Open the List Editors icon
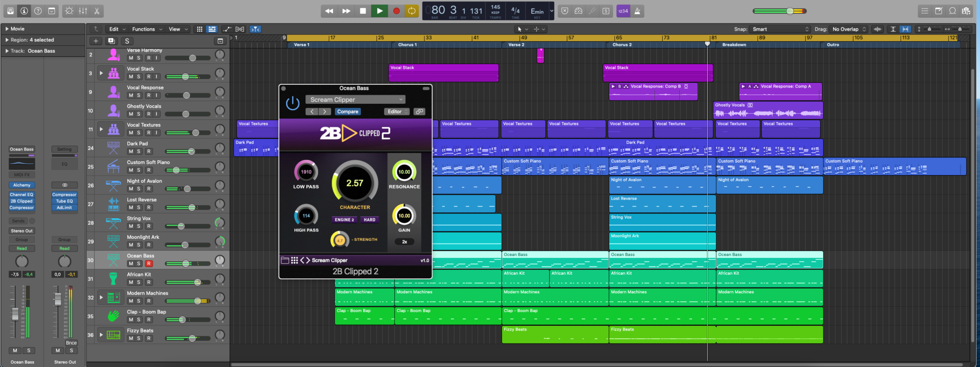This screenshot has height=367, width=980. point(925,11)
